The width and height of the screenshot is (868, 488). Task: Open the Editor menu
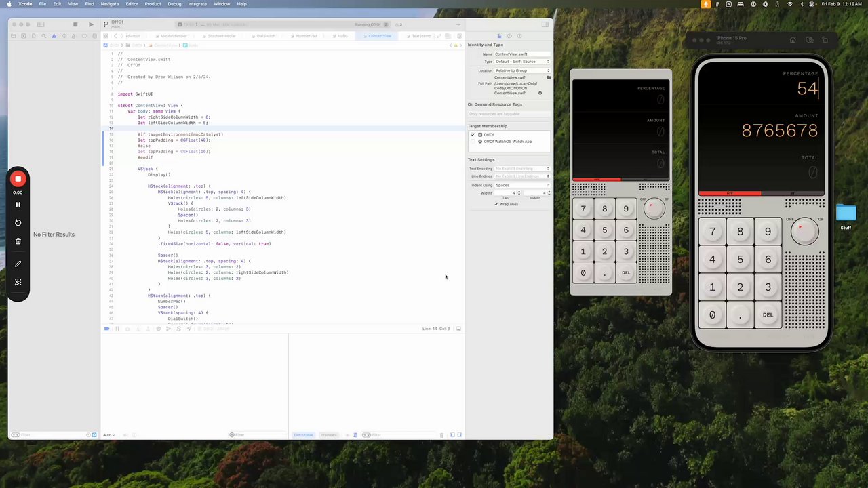132,4
